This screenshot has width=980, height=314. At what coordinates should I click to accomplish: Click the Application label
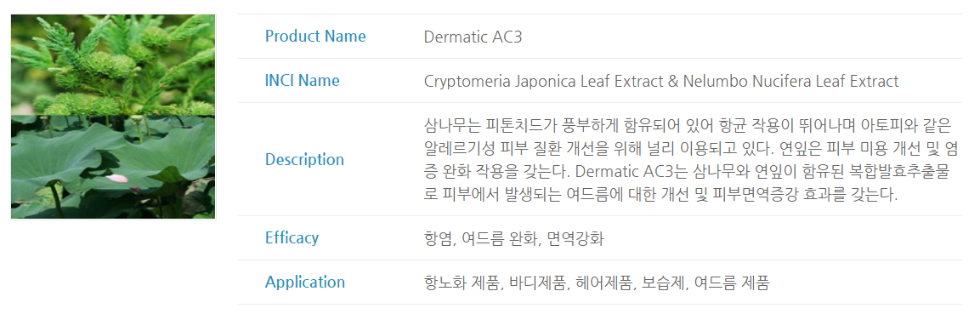305,283
